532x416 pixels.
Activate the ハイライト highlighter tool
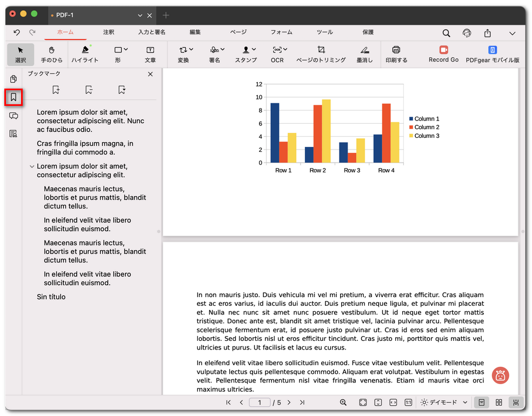(x=85, y=54)
